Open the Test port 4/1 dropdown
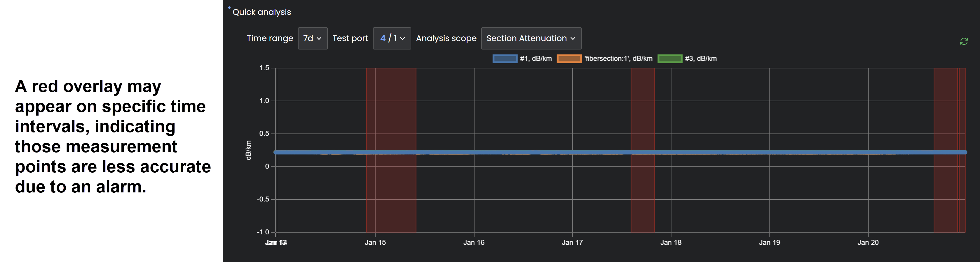 click(x=391, y=38)
